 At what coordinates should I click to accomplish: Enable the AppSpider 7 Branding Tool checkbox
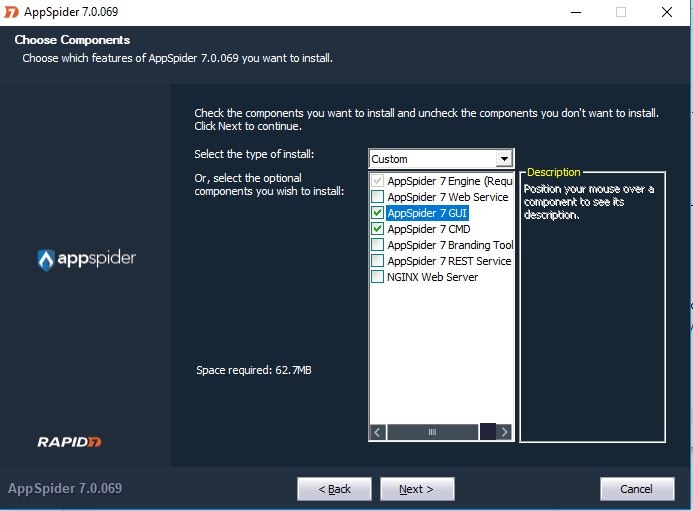(x=377, y=244)
